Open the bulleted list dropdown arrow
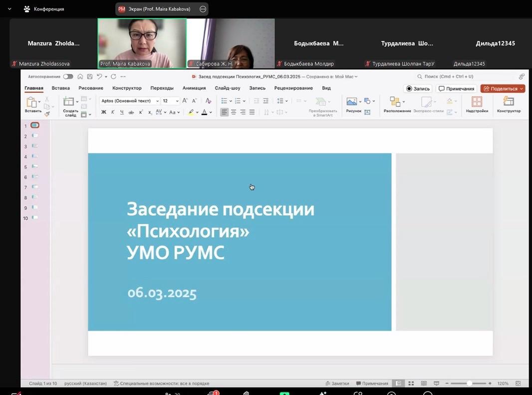 [231, 101]
